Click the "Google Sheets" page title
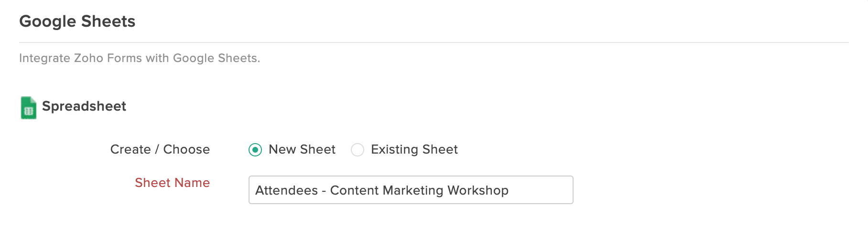 77,21
